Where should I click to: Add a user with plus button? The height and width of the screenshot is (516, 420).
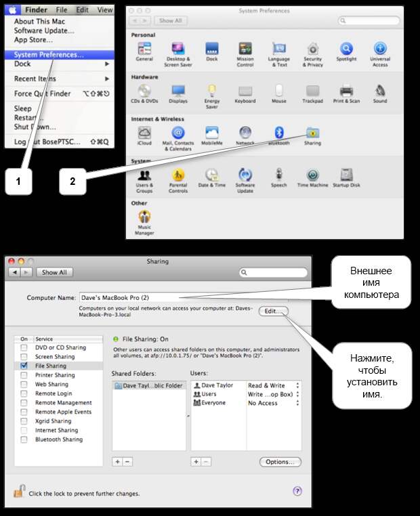click(196, 462)
